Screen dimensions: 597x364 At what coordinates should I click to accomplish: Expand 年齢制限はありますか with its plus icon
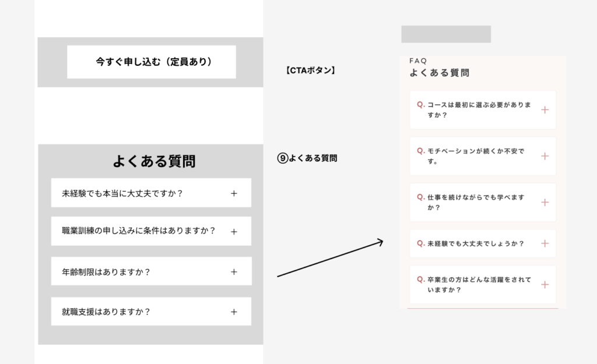pos(234,271)
